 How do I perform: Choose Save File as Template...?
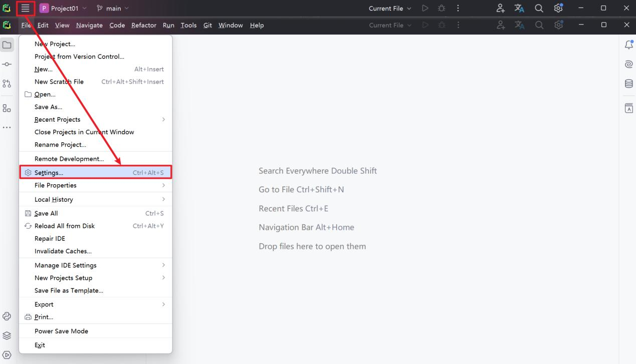[95, 290]
